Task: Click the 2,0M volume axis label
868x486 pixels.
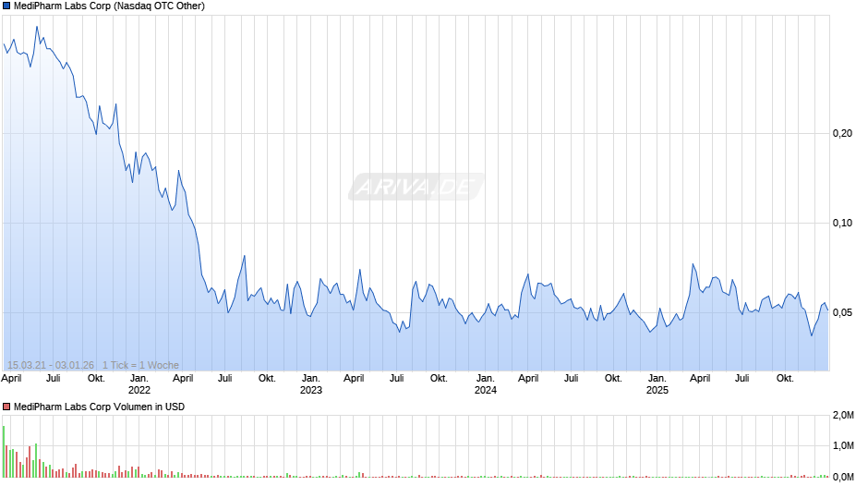Action: point(843,415)
